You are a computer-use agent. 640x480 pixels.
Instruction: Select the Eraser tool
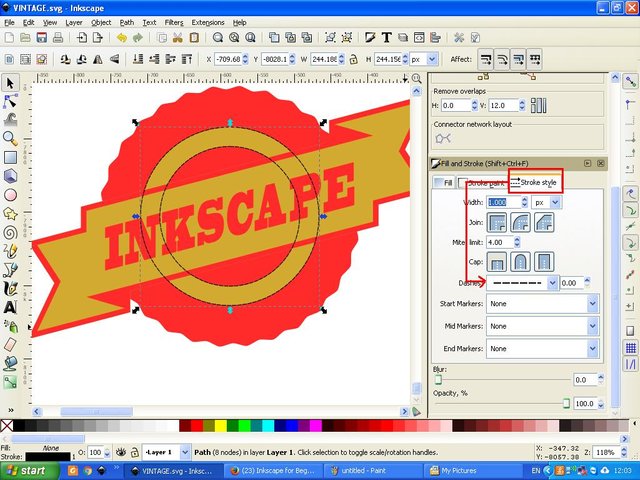tap(10, 344)
